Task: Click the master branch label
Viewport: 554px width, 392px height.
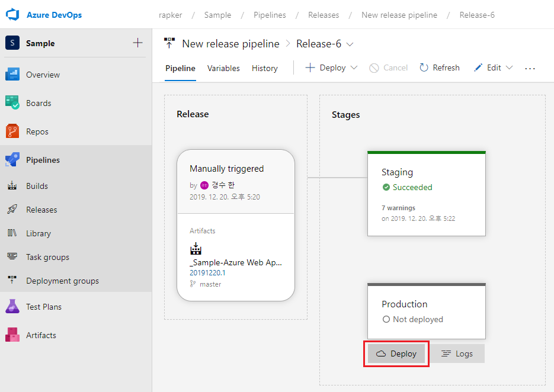Action: point(210,284)
